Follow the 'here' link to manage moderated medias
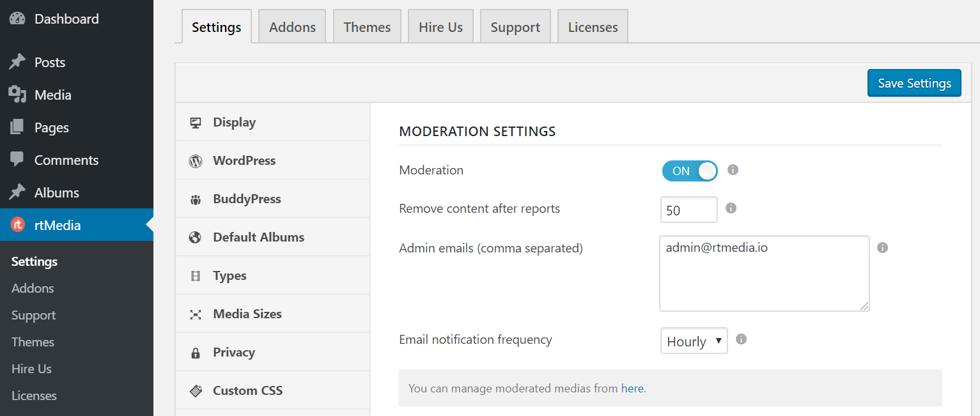 632,388
